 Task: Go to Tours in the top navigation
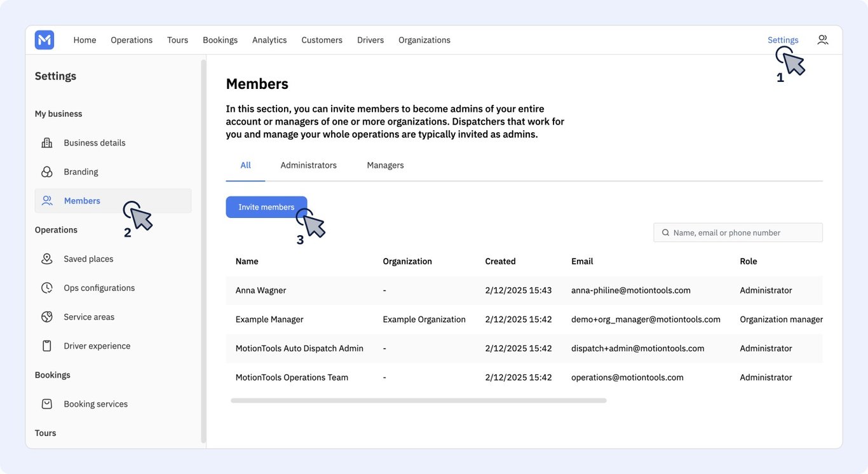click(178, 40)
